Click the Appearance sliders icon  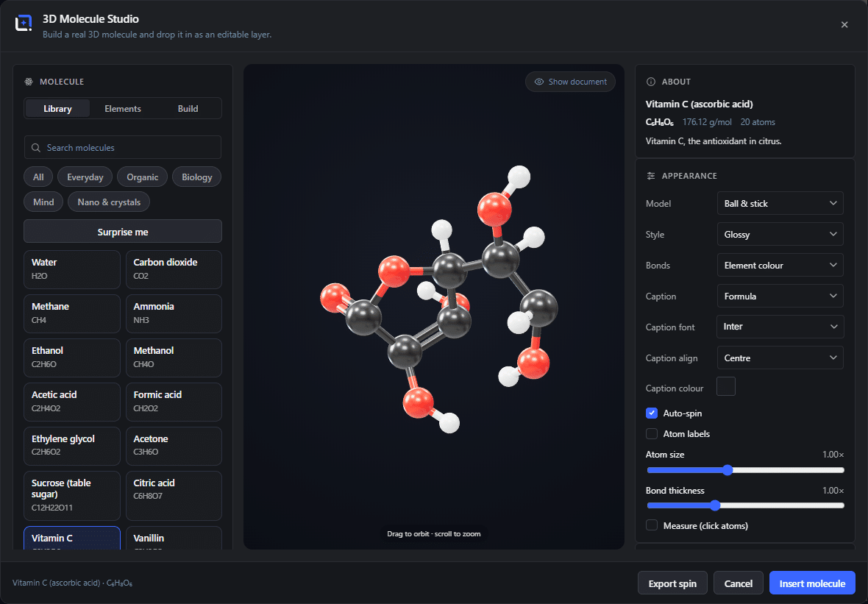[x=651, y=176]
